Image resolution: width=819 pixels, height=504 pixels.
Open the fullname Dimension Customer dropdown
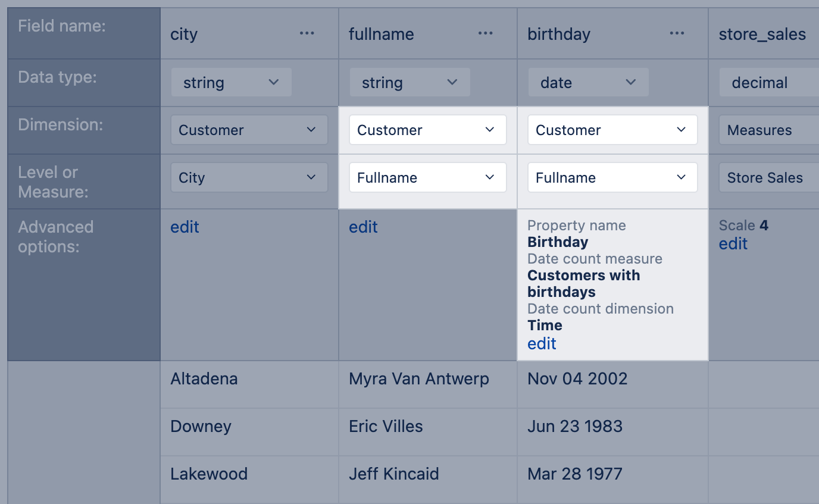[x=427, y=130]
